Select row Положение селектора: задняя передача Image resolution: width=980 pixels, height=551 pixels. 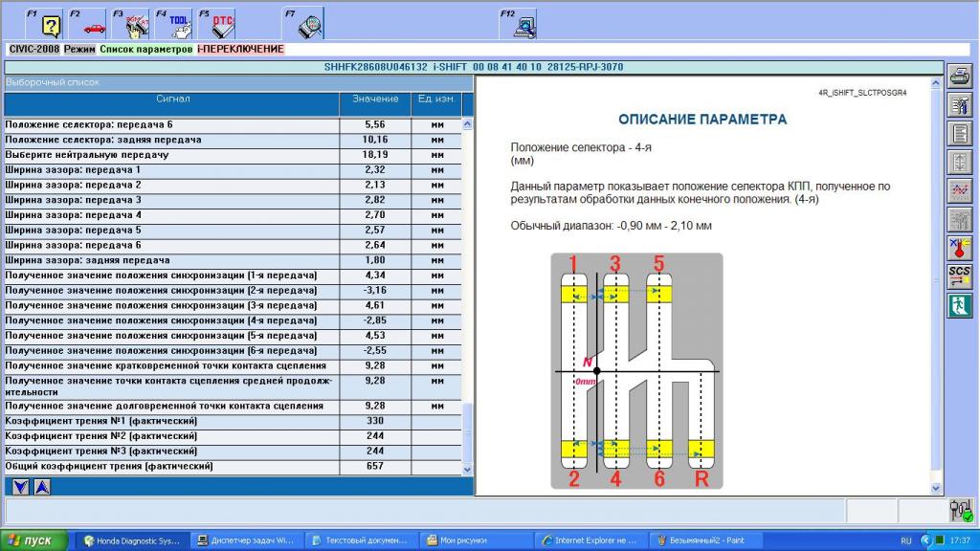point(233,140)
